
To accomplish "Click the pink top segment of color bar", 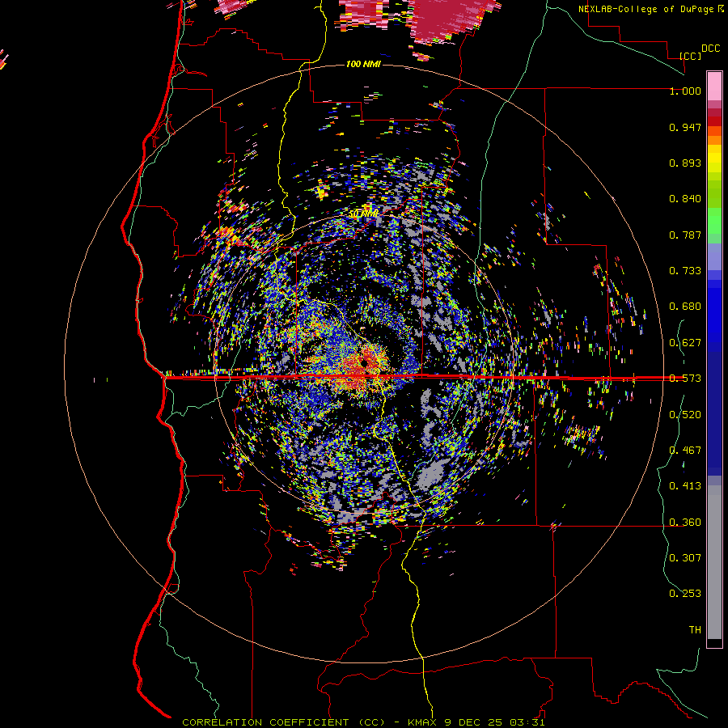I will pos(714,87).
